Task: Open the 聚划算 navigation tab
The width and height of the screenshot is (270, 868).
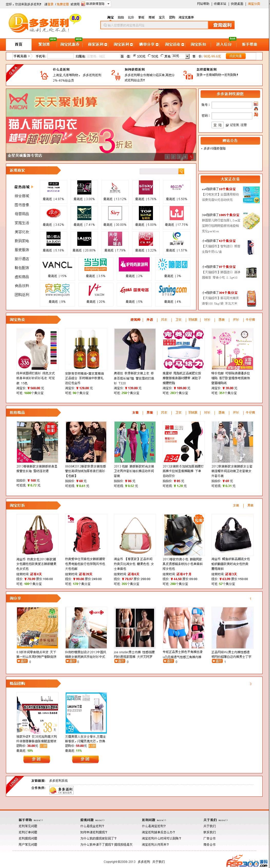Action: point(44,44)
